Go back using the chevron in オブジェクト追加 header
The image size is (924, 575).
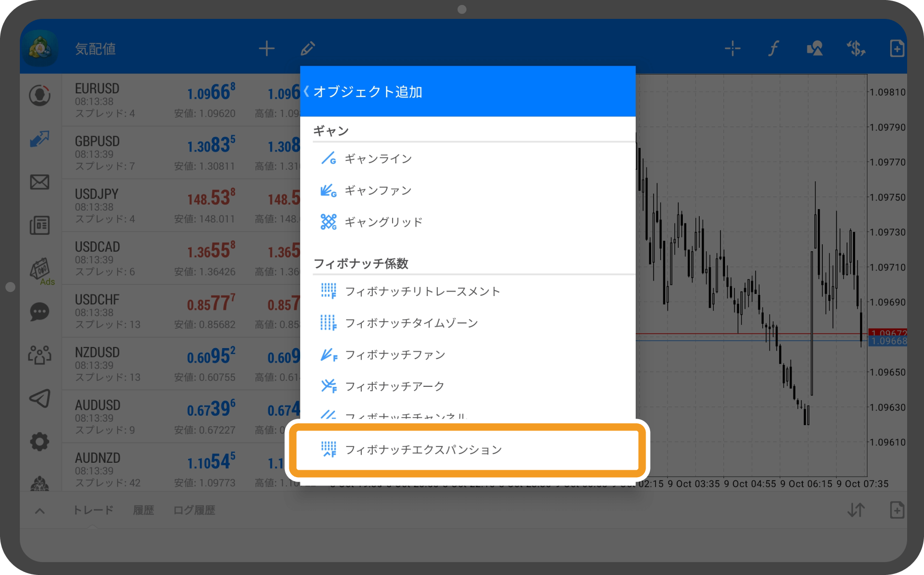pyautogui.click(x=307, y=91)
